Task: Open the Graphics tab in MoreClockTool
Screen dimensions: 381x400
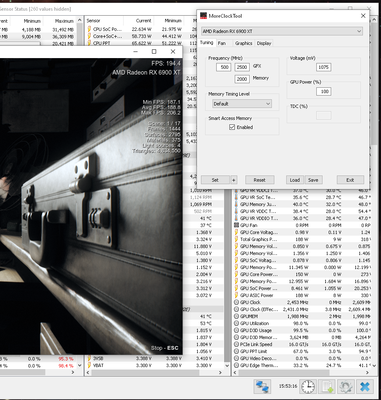Action: tap(243, 43)
